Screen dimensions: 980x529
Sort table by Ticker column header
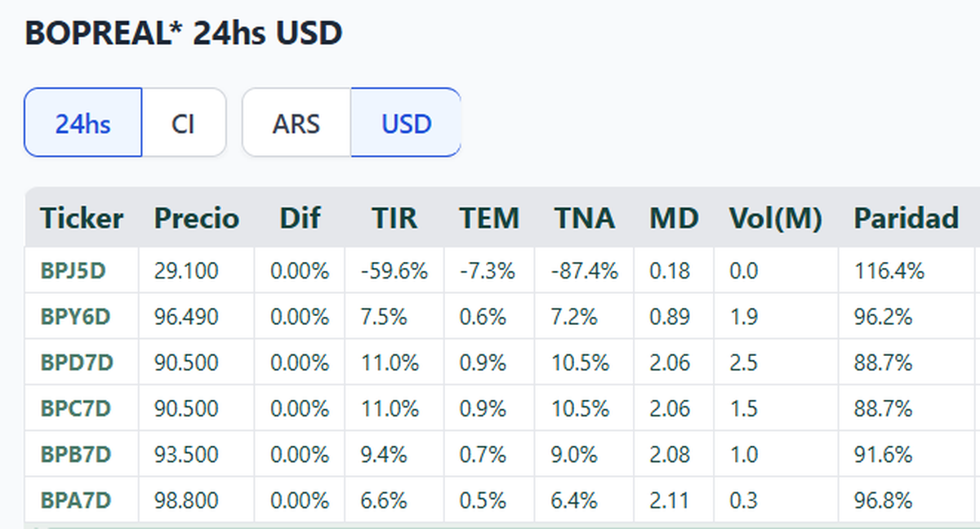pyautogui.click(x=82, y=218)
